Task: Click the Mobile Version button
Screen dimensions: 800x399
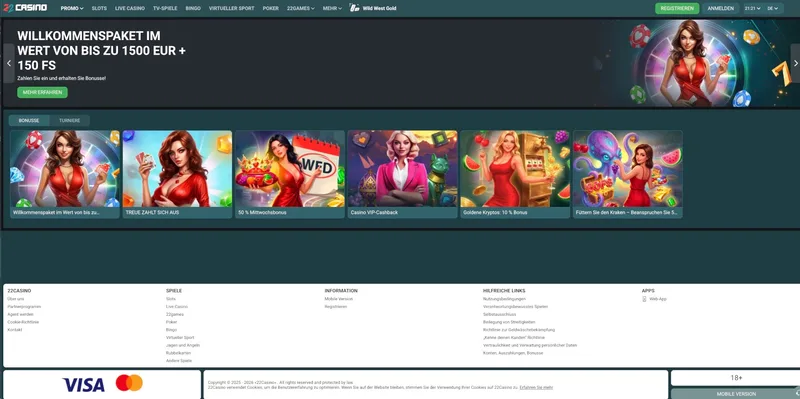Action: [x=736, y=394]
